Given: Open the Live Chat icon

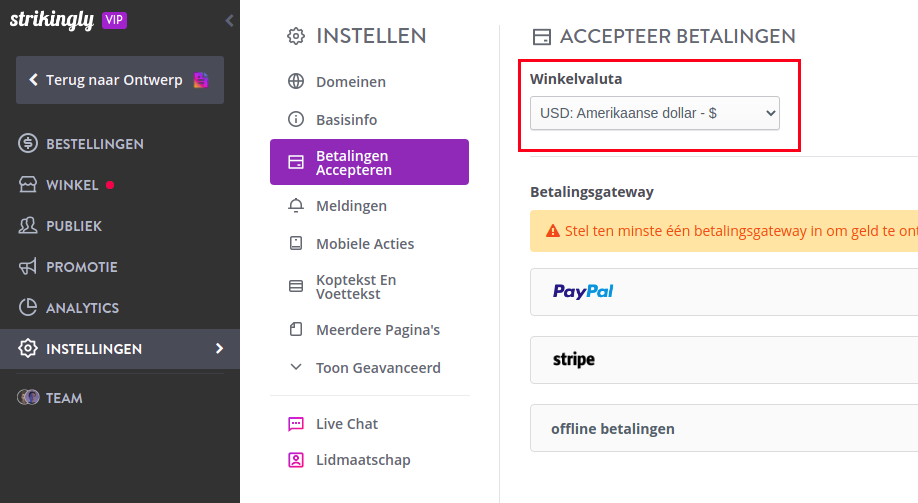Looking at the screenshot, I should click(x=296, y=424).
